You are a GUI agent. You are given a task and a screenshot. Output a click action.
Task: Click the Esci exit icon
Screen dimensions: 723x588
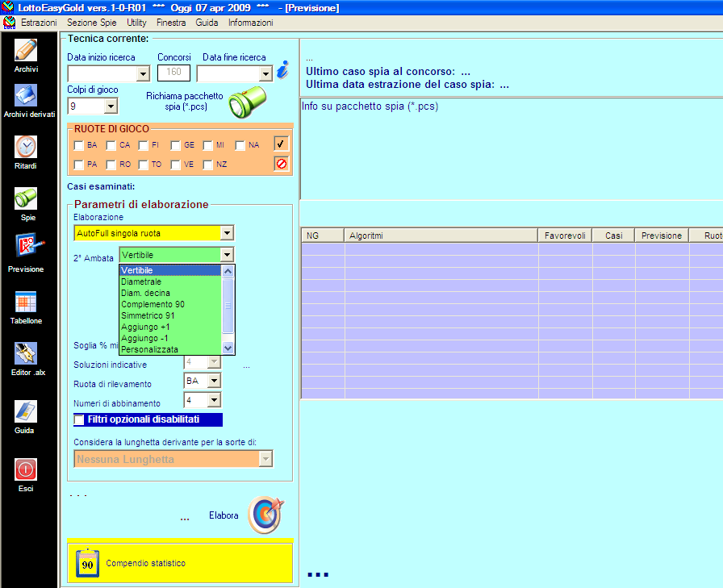pos(26,469)
